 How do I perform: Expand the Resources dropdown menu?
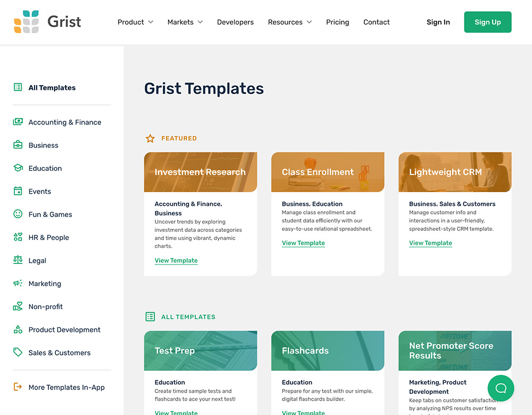(x=289, y=22)
